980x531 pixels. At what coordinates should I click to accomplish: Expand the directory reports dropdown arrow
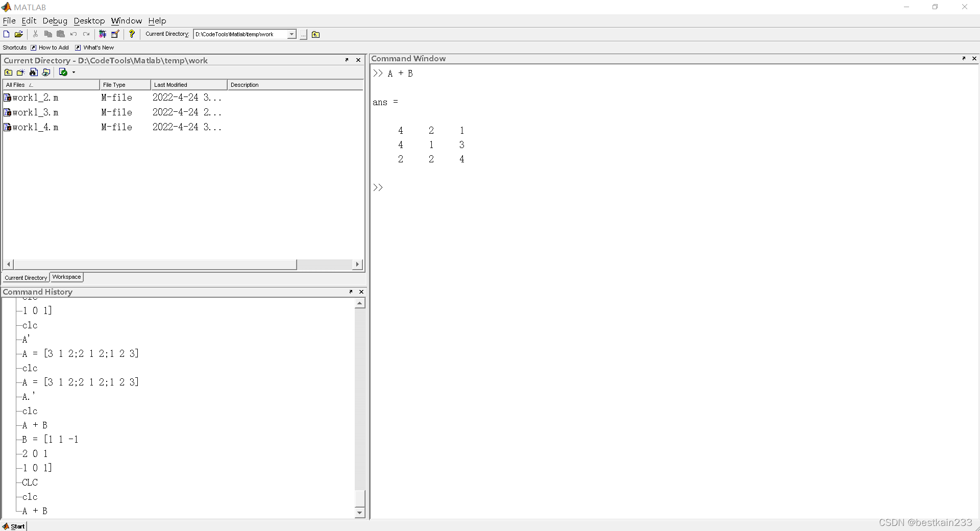74,72
